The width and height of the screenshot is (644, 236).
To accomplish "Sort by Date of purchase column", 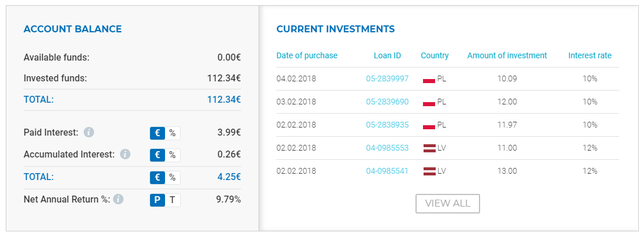I will coord(307,55).
